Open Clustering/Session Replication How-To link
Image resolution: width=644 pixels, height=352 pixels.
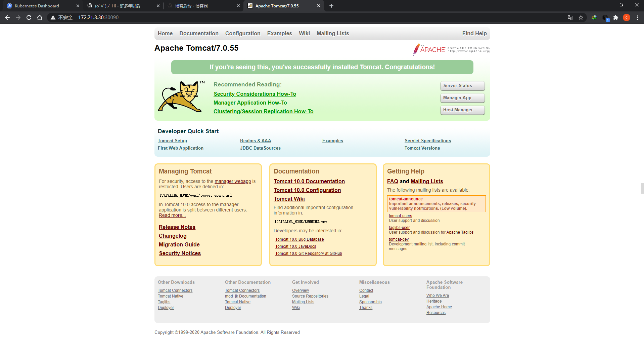click(264, 112)
